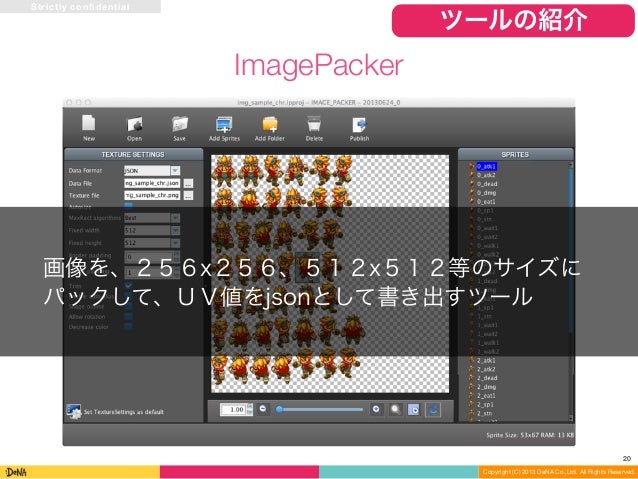The width and height of the screenshot is (638, 479).
Task: Add Sprites to the texture
Action: tap(224, 129)
